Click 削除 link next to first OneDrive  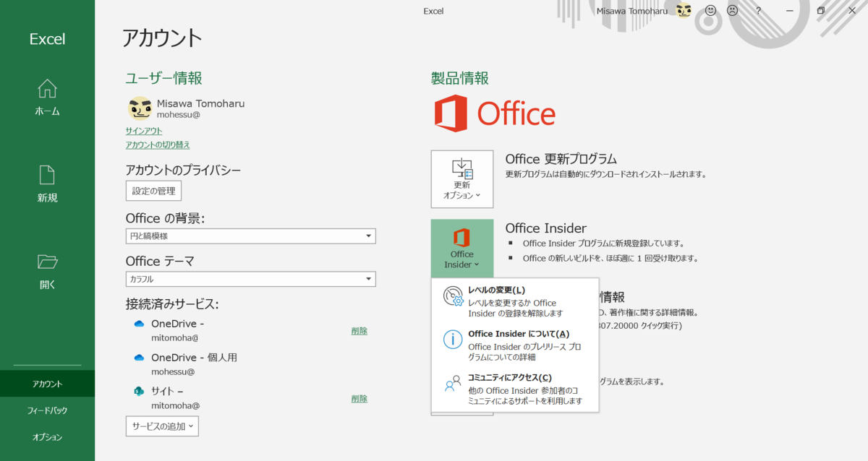coord(359,331)
